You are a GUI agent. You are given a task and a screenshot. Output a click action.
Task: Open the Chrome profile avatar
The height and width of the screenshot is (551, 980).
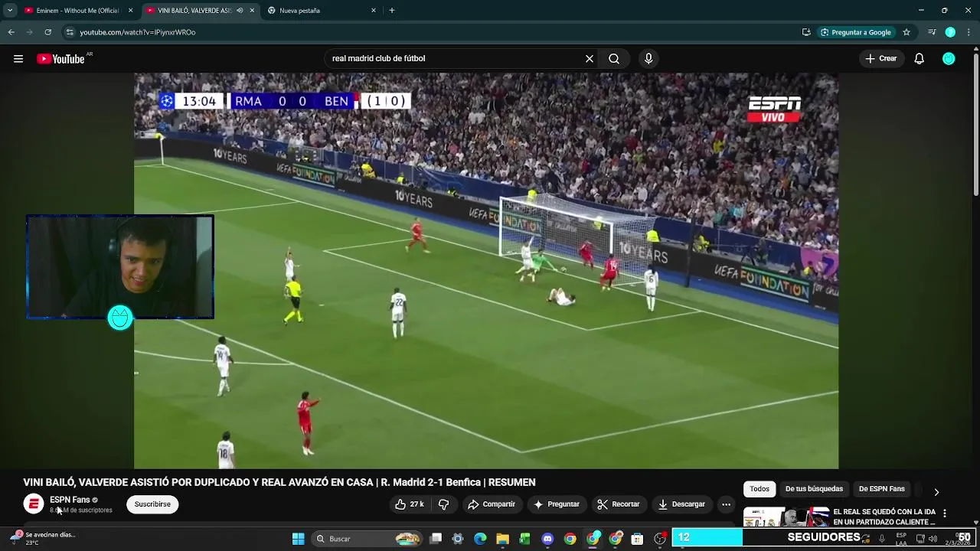click(950, 32)
